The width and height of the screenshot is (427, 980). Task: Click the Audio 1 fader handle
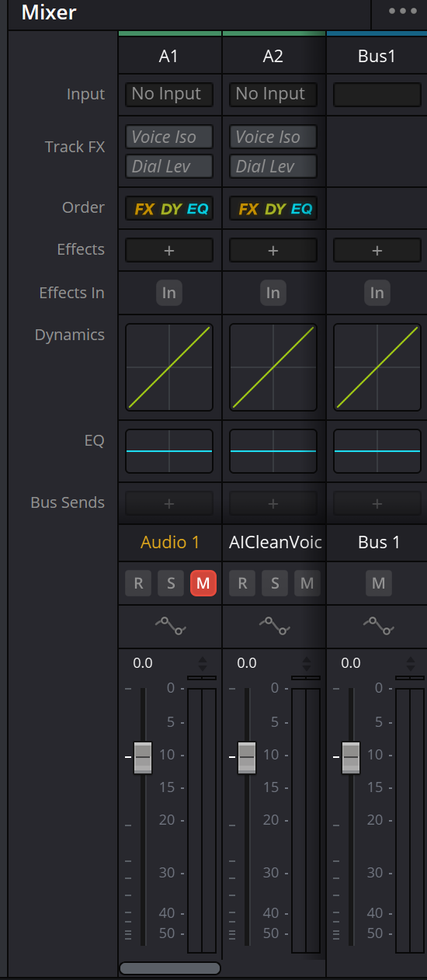click(143, 757)
